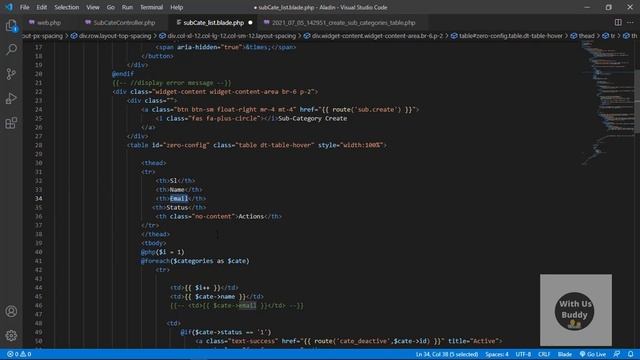640x360 pixels.
Task: Click the vertical editor scrollbar
Action: 636,102
